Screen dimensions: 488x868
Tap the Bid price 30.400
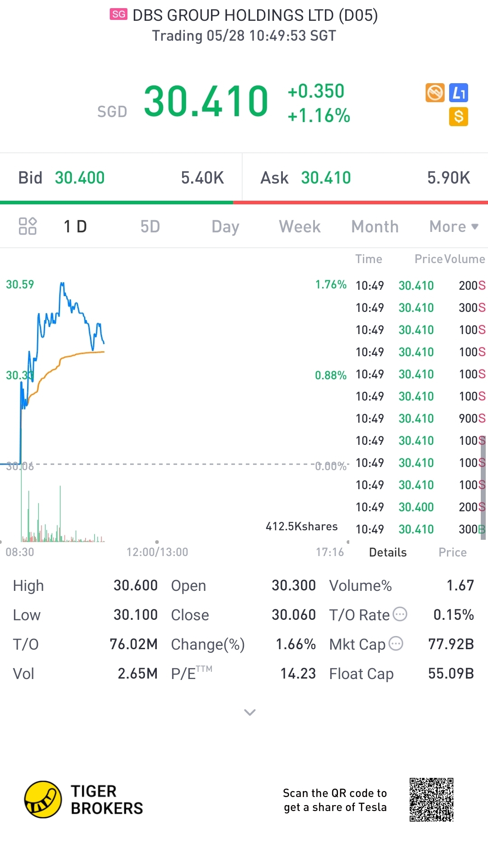coord(80,178)
